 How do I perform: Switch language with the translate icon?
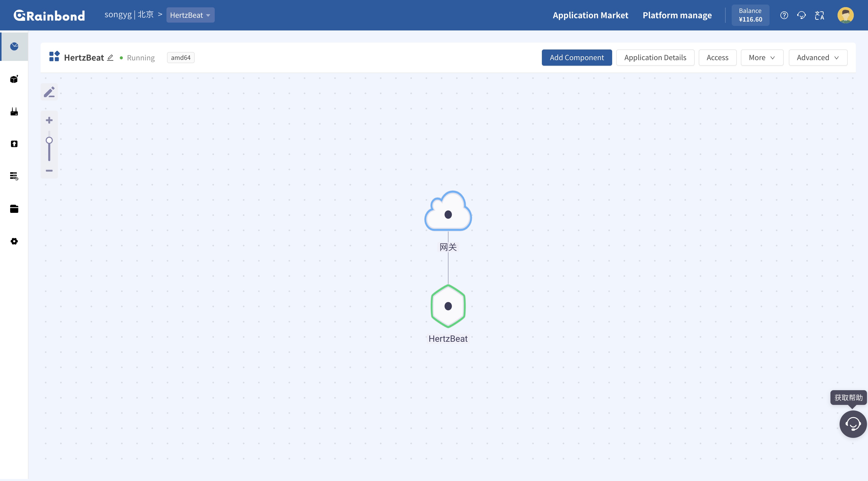point(819,15)
